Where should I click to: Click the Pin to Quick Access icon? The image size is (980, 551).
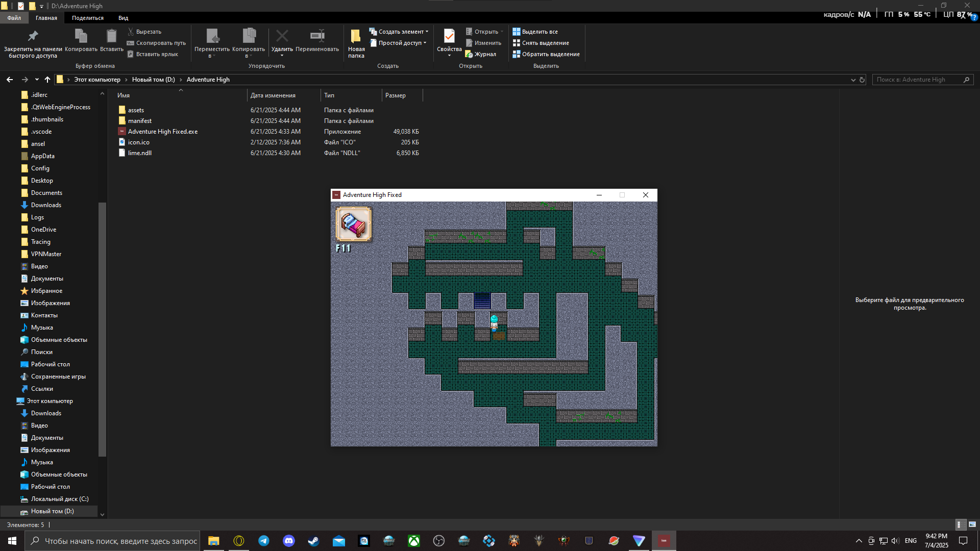pyautogui.click(x=33, y=36)
